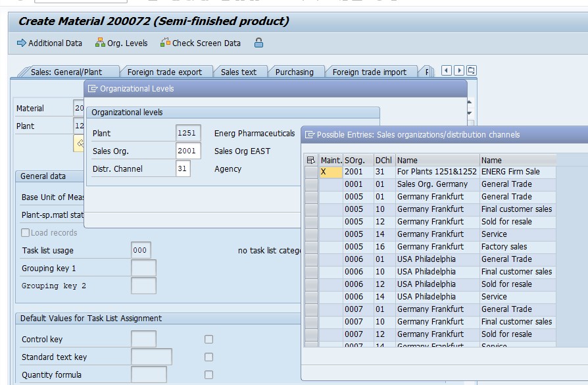Select 0006 / 10 USA Philadelphia row

[x=437, y=272]
